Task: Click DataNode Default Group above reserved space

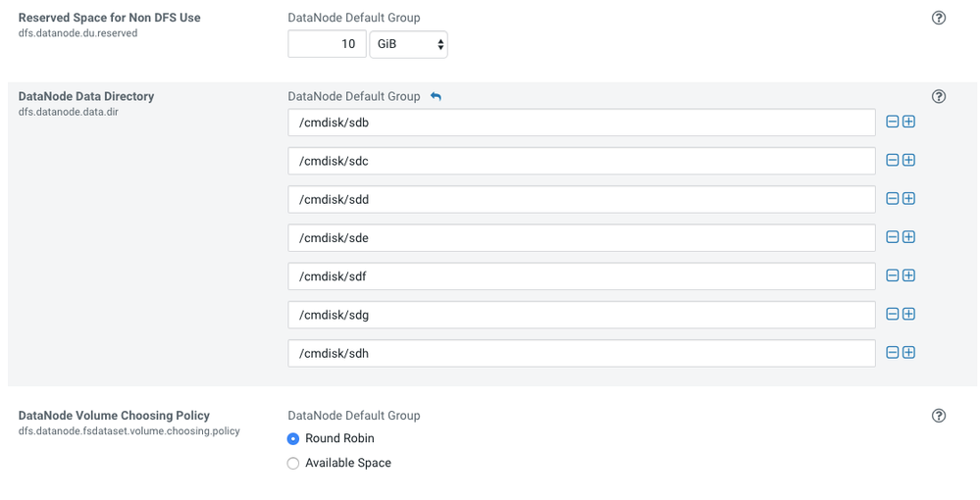Action: point(354,18)
